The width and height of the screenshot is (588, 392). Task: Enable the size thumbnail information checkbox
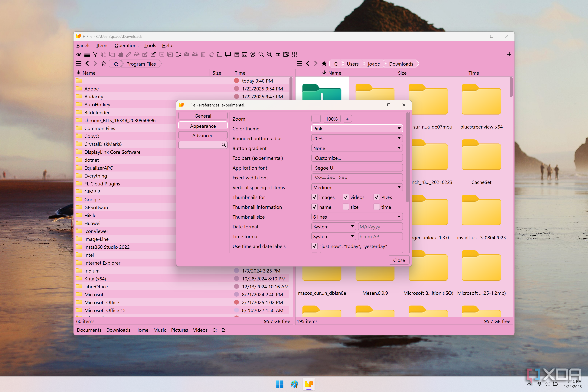pos(346,207)
